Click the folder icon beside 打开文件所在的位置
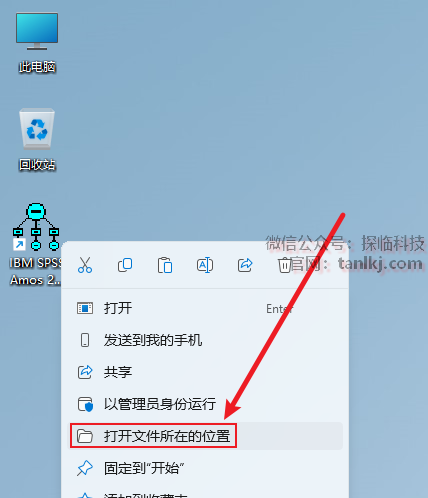Screen dimensions: 428x498 click(85, 436)
